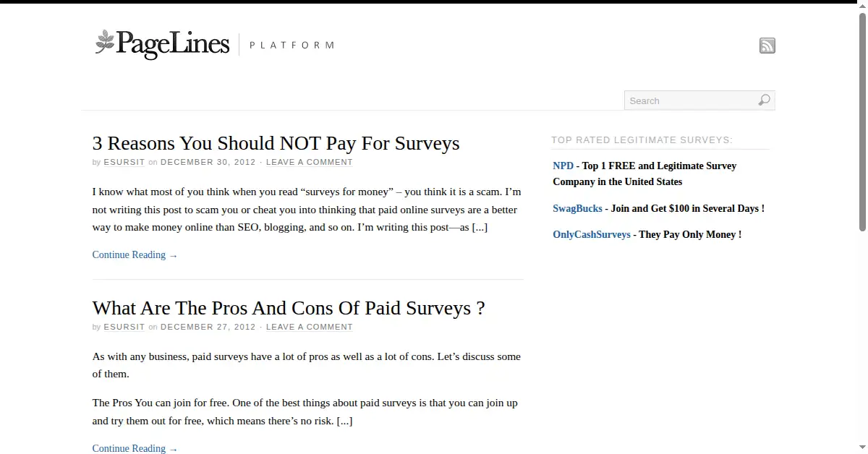
Task: Leave a comment on the December 27 post
Action: [x=310, y=327]
